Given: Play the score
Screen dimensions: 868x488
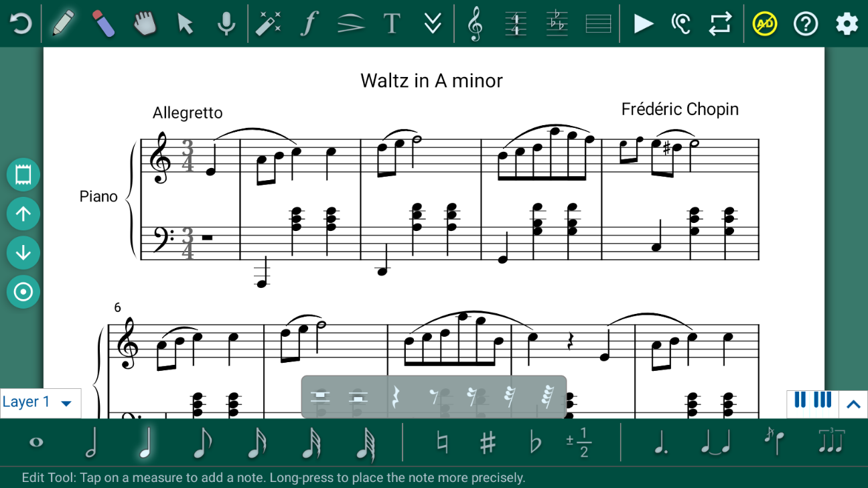Looking at the screenshot, I should [643, 24].
